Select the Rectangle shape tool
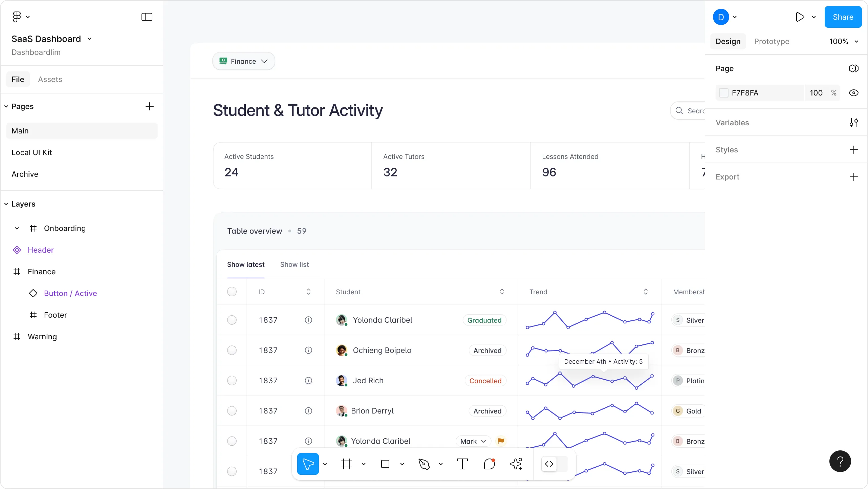The height and width of the screenshot is (489, 868). tap(385, 464)
